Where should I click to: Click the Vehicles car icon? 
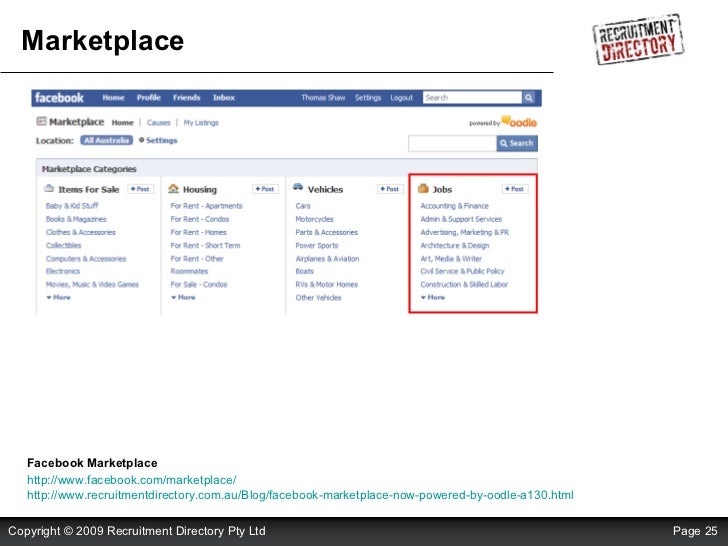[x=298, y=187]
